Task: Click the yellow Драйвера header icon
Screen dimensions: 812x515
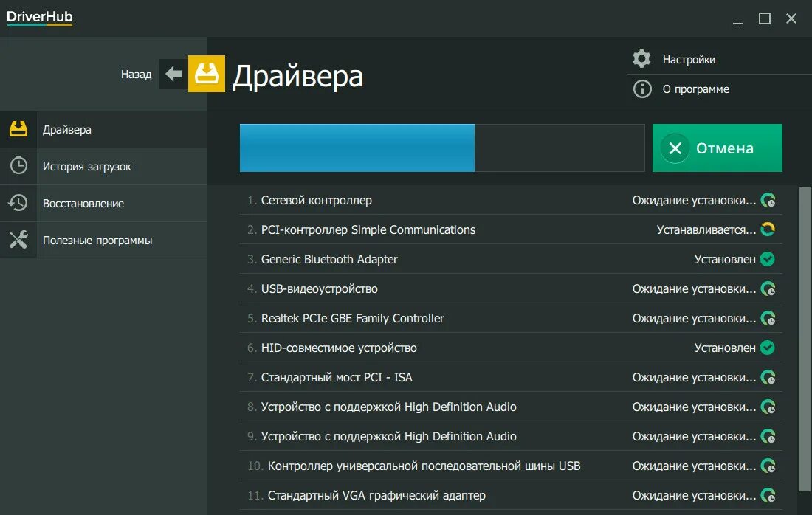Action: (x=207, y=74)
